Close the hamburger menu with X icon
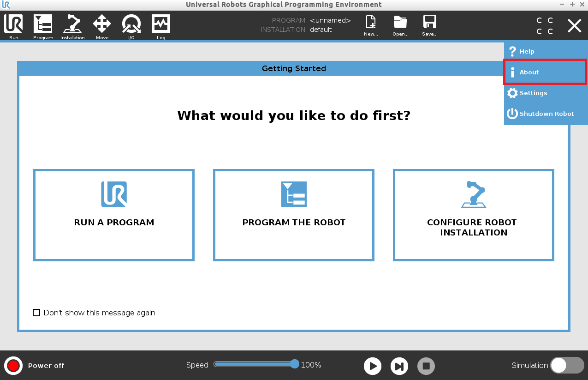This screenshot has width=588, height=380. click(574, 26)
